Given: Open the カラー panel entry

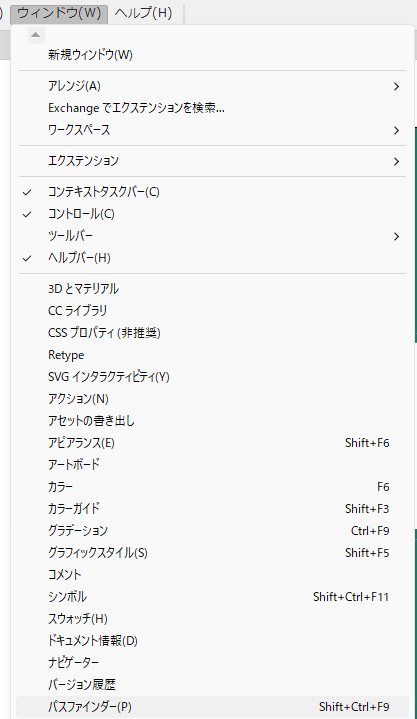Looking at the screenshot, I should pos(212,487).
